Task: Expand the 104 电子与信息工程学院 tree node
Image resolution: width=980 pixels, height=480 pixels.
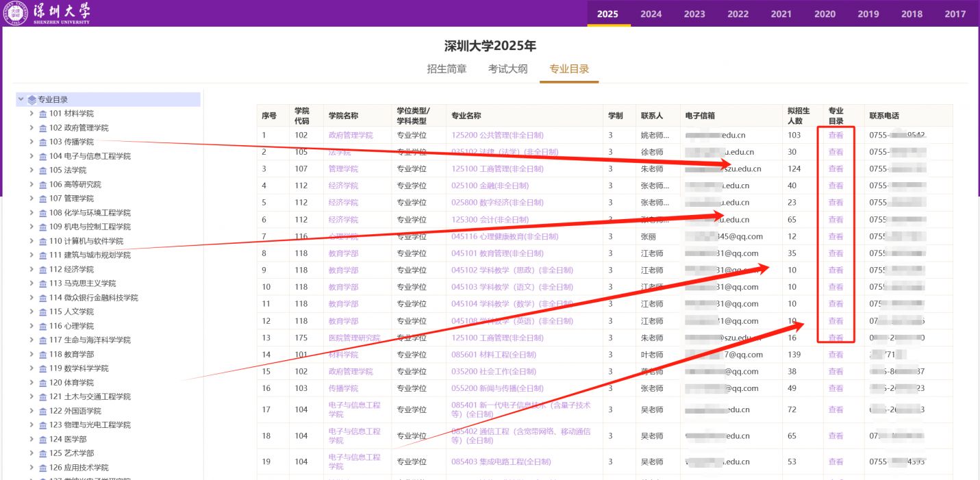Action: (32, 156)
